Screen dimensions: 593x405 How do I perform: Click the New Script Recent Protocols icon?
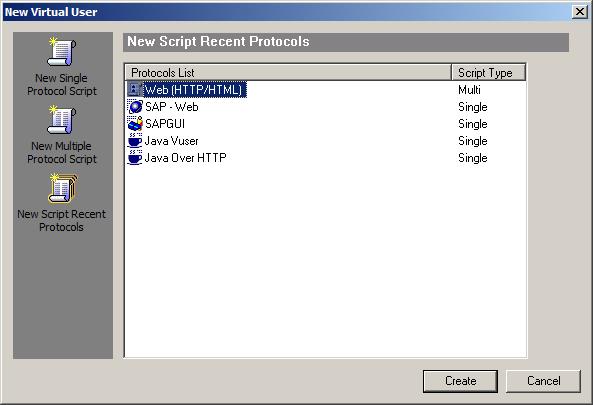coord(63,188)
